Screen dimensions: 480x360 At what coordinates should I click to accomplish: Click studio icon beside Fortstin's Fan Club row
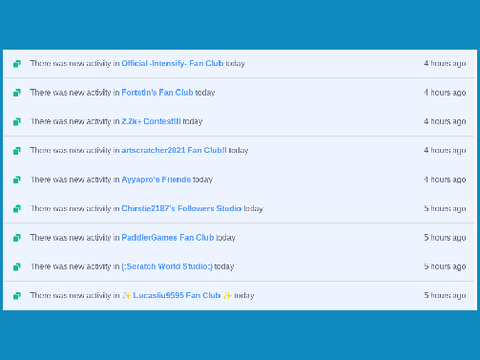pos(17,92)
